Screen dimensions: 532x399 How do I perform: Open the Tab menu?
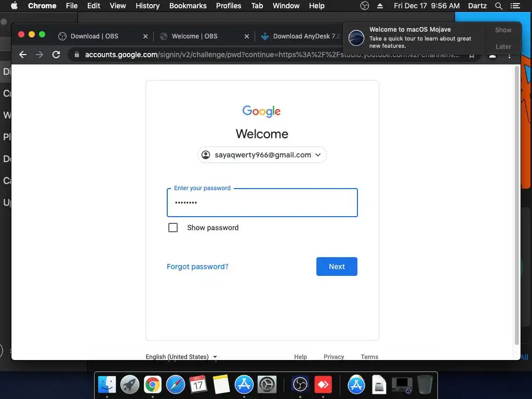[x=257, y=6]
